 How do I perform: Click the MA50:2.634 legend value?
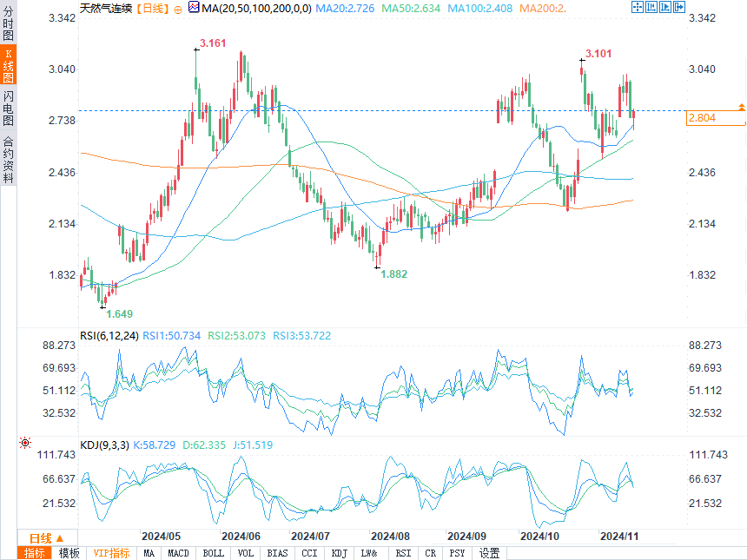point(411,9)
